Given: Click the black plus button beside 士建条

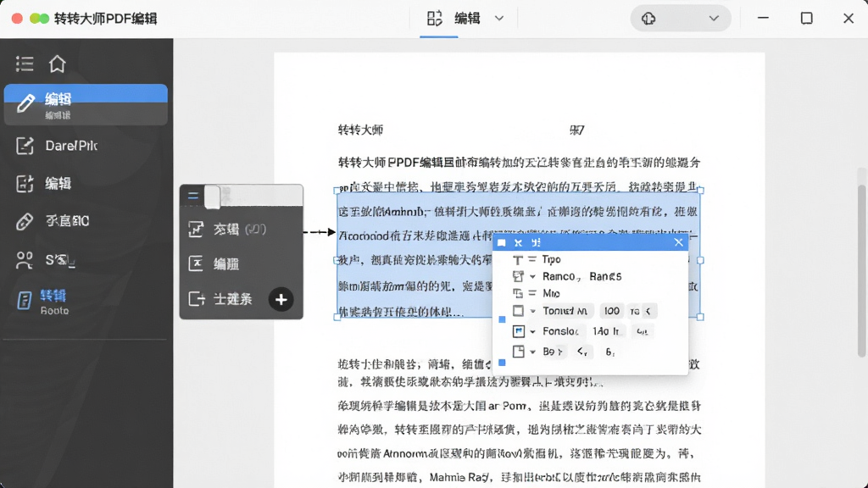Looking at the screenshot, I should click(281, 299).
